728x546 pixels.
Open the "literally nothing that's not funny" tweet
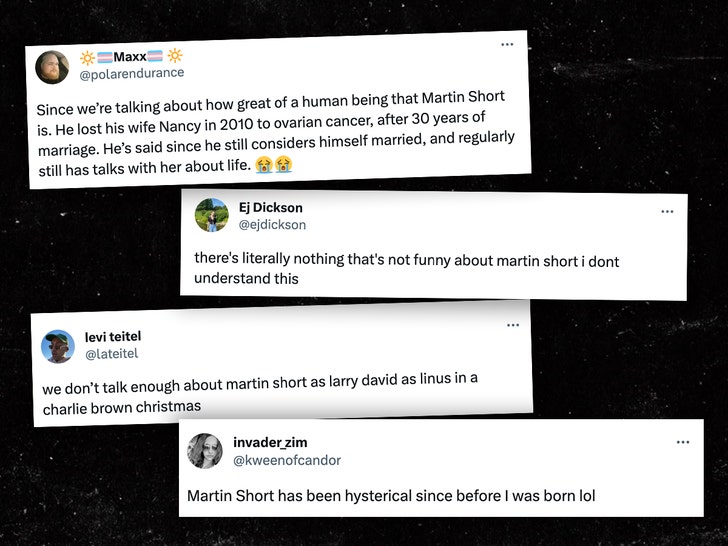click(405, 269)
